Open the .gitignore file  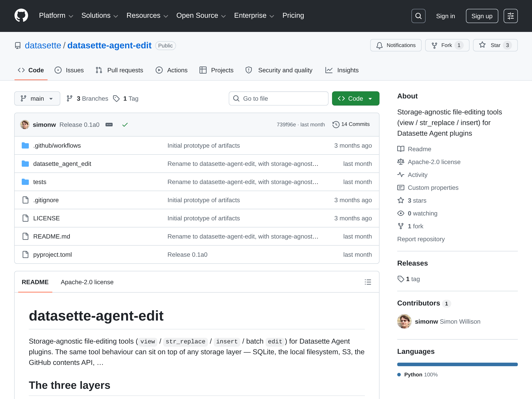46,200
